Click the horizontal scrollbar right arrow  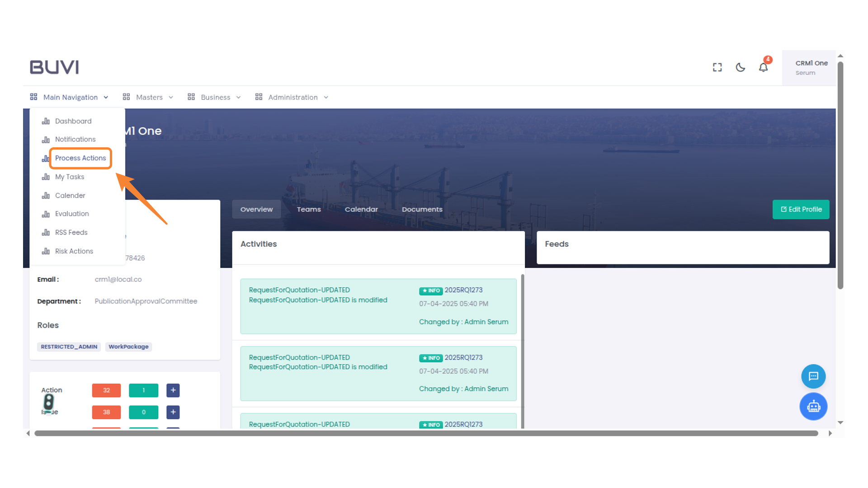(x=830, y=433)
